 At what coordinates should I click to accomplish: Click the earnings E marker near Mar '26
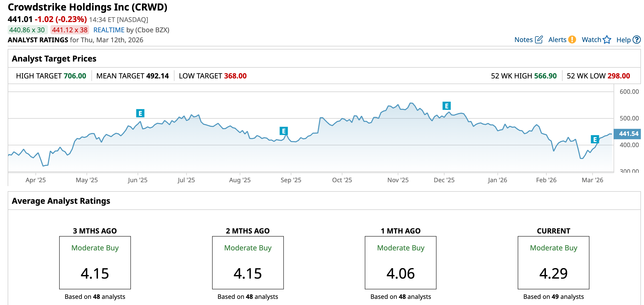point(595,139)
